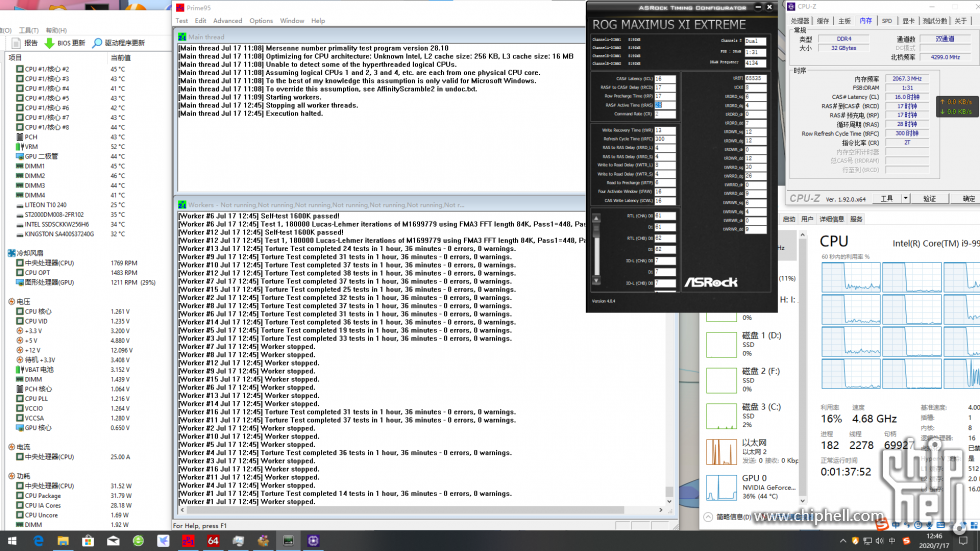The image size is (980, 551).
Task: Click the 工具 button in CPU-Z
Action: 887,199
